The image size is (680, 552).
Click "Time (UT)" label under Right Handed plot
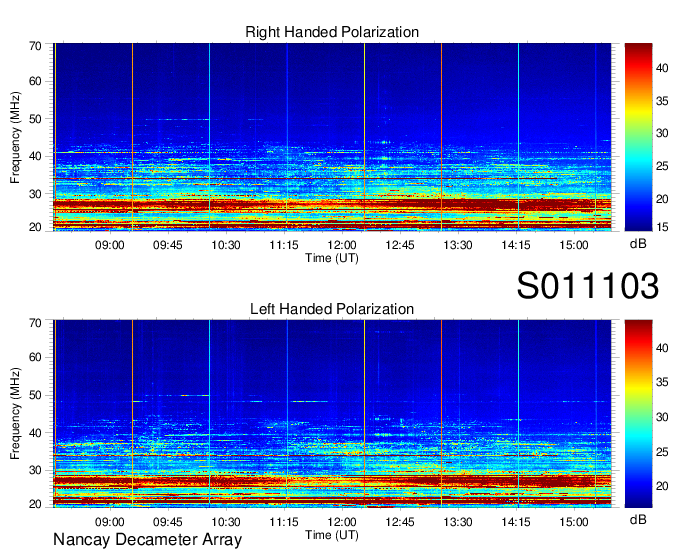point(332,258)
